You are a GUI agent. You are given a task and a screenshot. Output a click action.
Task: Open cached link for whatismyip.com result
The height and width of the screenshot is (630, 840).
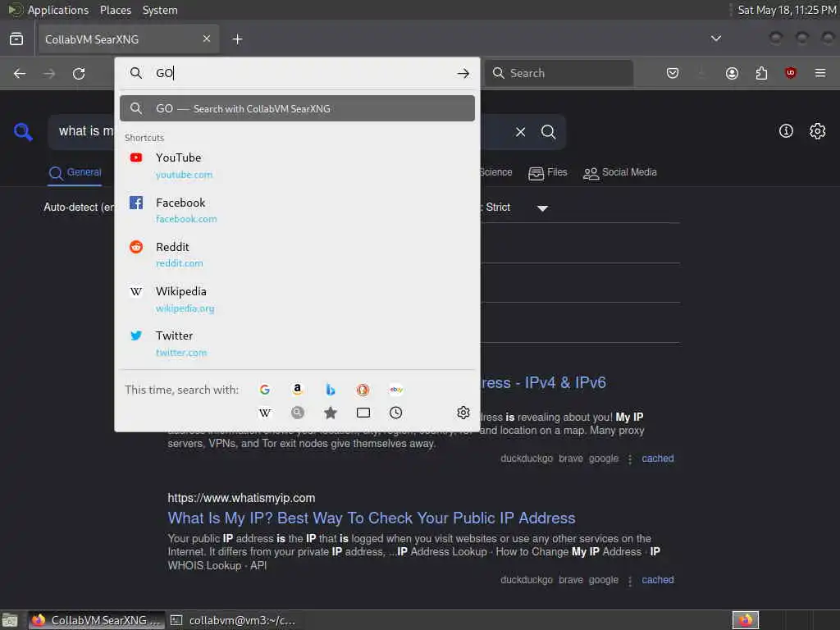[657, 580]
